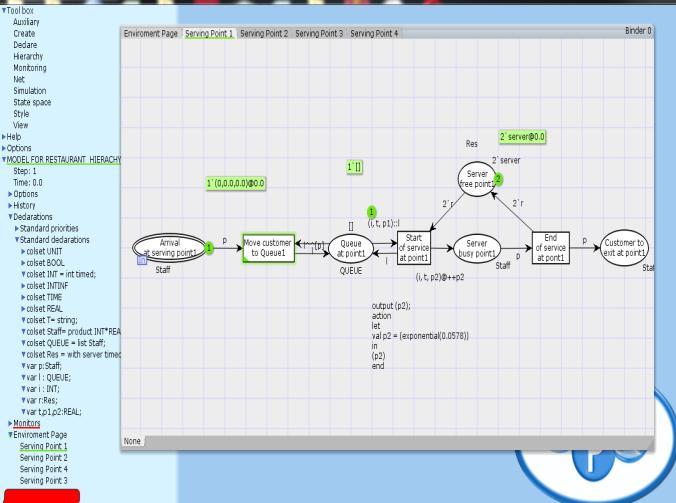
Task: Select the View toolbox entry
Action: (20, 125)
